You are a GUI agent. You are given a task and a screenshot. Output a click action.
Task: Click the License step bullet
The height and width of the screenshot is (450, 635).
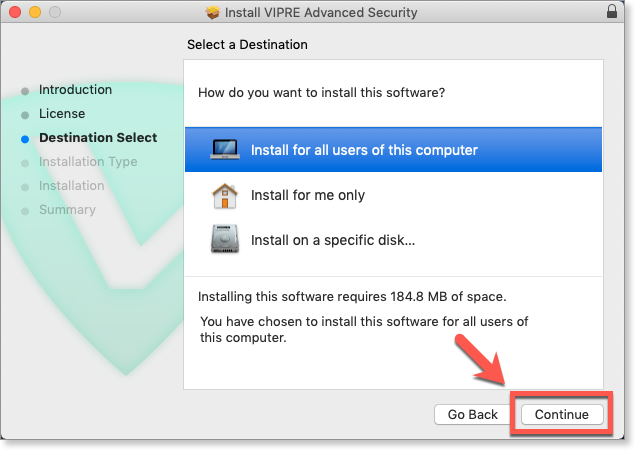[25, 114]
